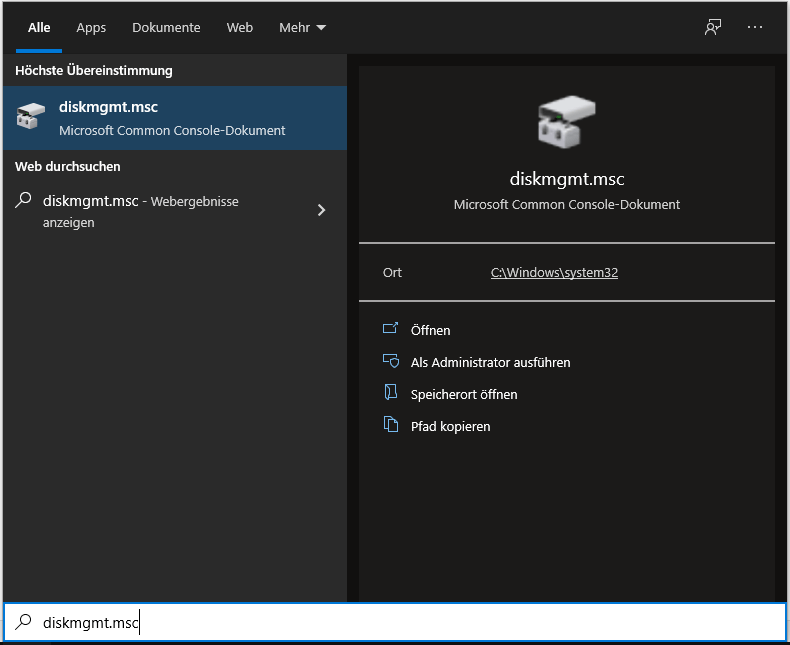Switch to the Alle tab
Image resolution: width=790 pixels, height=645 pixels.
[39, 28]
